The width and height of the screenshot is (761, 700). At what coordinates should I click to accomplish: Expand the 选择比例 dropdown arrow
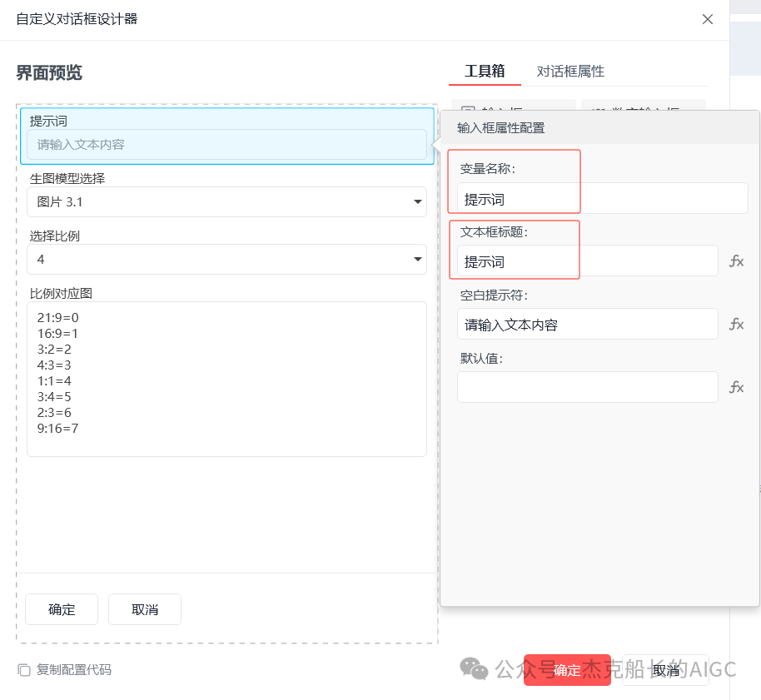tap(417, 259)
